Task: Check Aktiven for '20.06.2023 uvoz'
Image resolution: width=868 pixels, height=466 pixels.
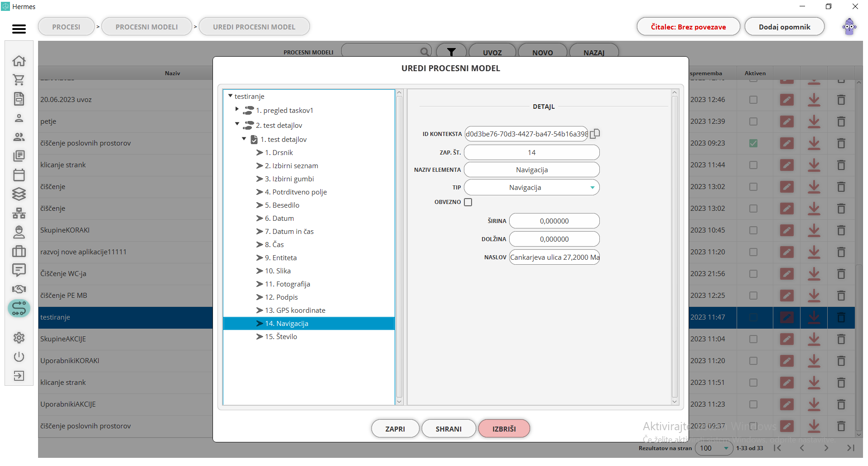Action: point(753,100)
